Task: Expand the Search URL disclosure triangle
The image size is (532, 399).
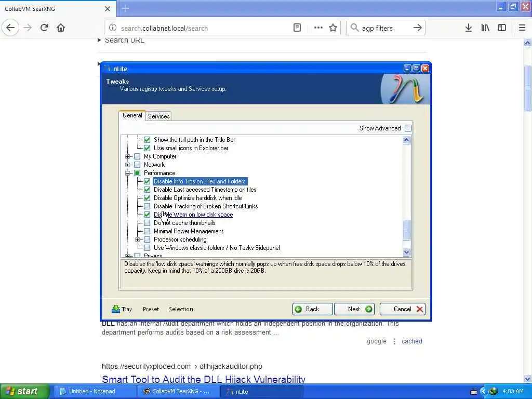Action: click(99, 40)
